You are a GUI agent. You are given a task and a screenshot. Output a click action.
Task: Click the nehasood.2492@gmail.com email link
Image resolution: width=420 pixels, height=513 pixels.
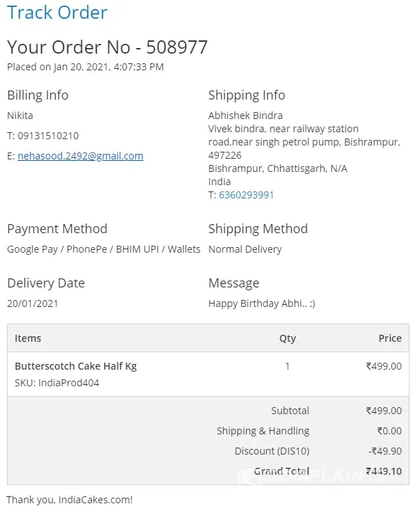coord(80,156)
